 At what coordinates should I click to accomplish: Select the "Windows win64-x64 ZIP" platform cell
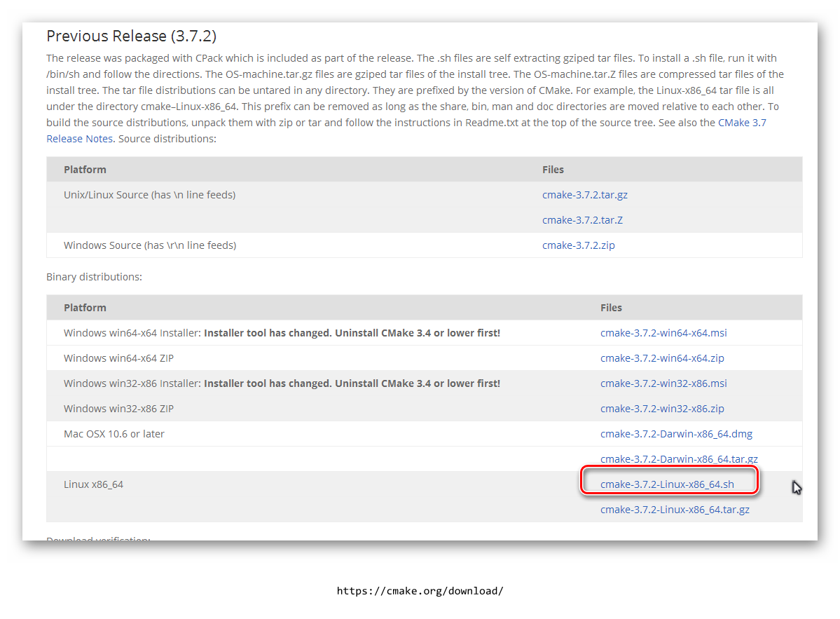click(x=118, y=358)
